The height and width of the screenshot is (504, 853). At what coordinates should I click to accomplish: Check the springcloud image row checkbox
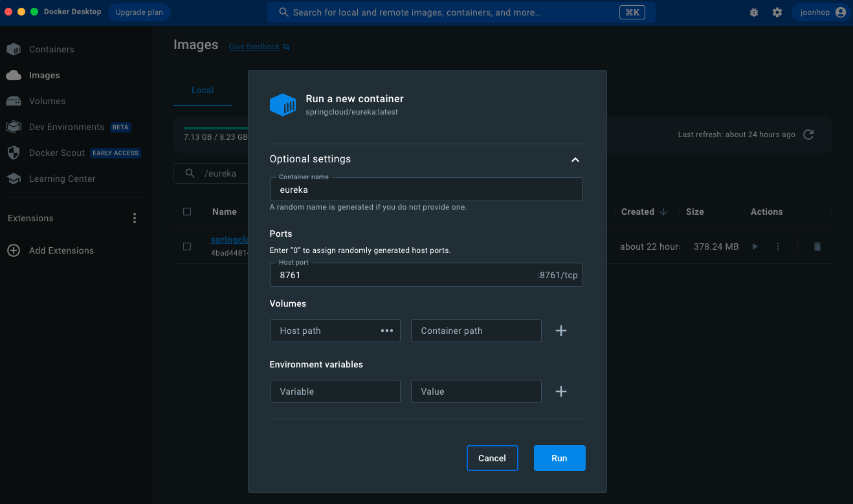[187, 247]
